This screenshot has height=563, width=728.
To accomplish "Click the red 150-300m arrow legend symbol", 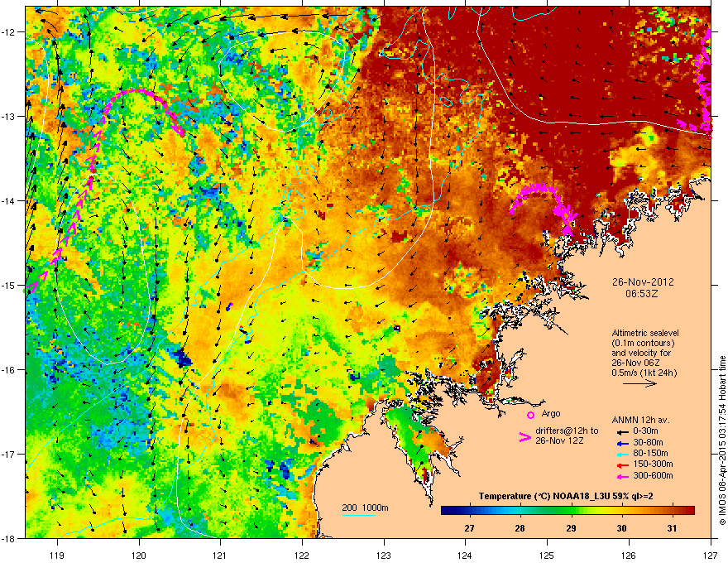I will click(x=623, y=464).
